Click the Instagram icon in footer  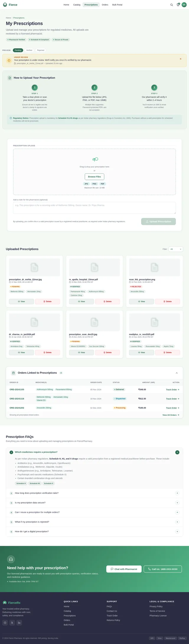click(x=5, y=623)
